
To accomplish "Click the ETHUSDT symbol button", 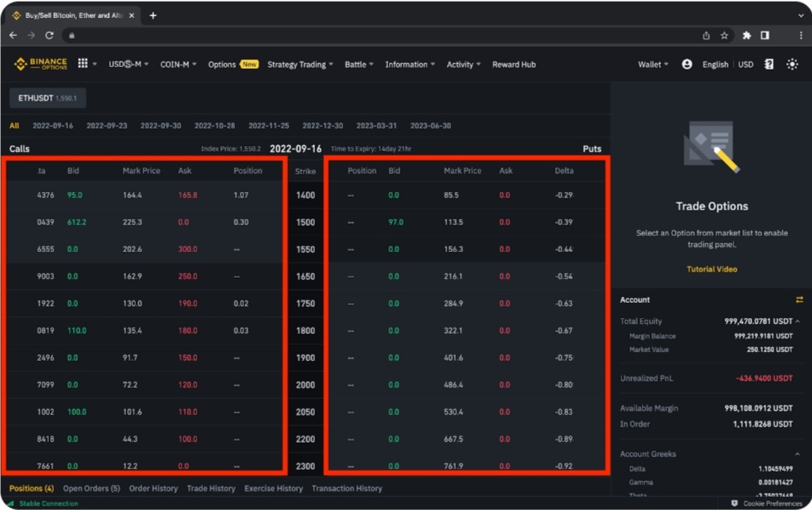I will [x=47, y=98].
